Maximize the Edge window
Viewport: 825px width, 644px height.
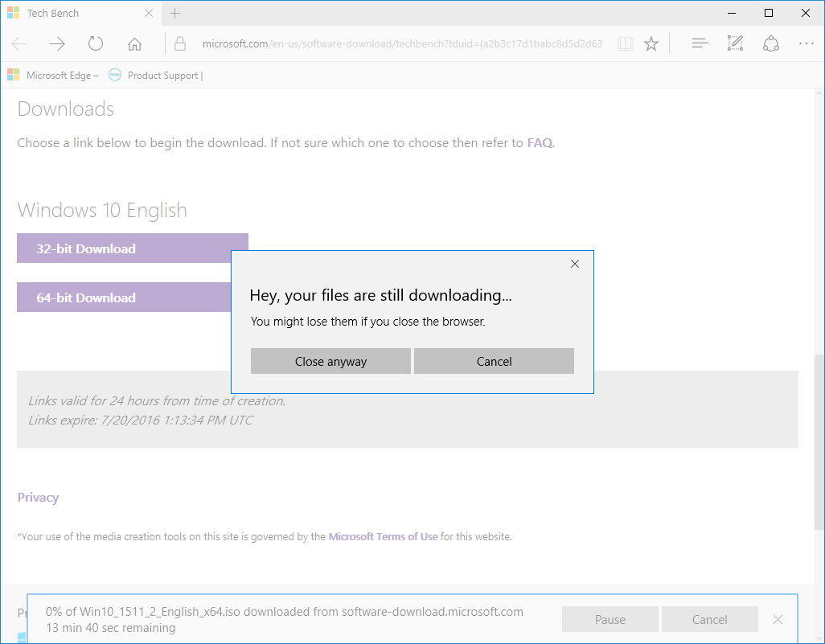point(769,13)
